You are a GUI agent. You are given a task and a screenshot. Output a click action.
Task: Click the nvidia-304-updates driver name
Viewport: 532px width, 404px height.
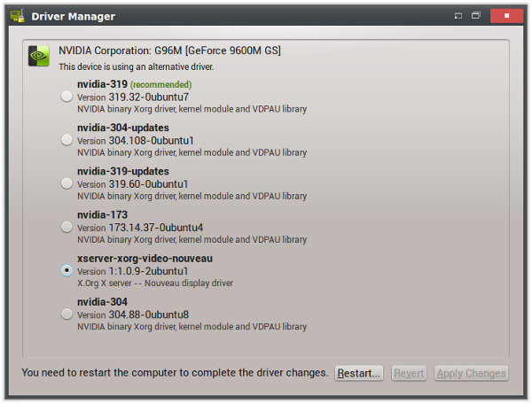point(123,128)
